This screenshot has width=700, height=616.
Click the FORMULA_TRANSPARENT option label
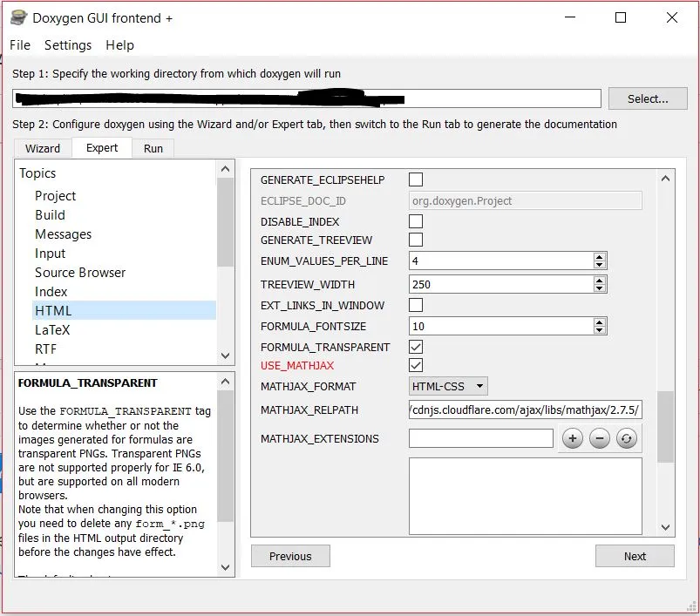(x=325, y=347)
